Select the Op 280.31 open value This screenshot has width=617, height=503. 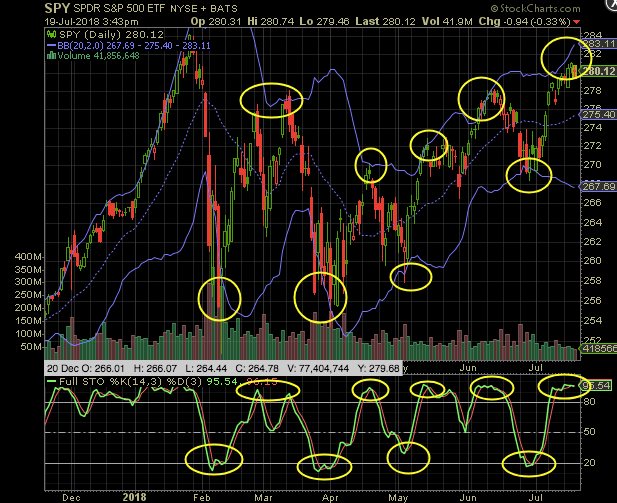tap(216, 21)
